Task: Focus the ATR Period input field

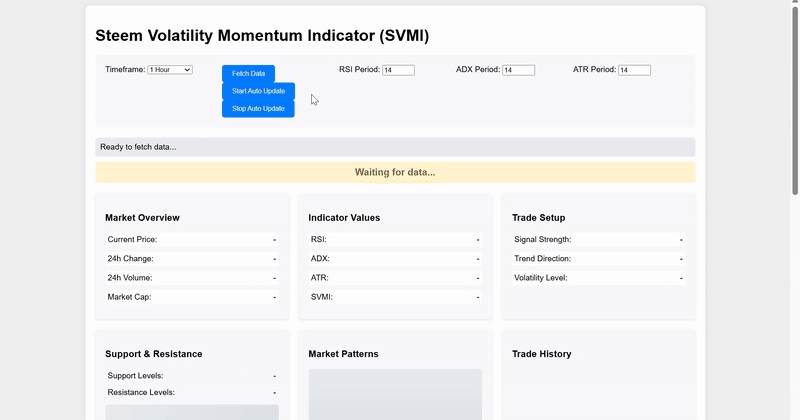Action: [x=634, y=70]
